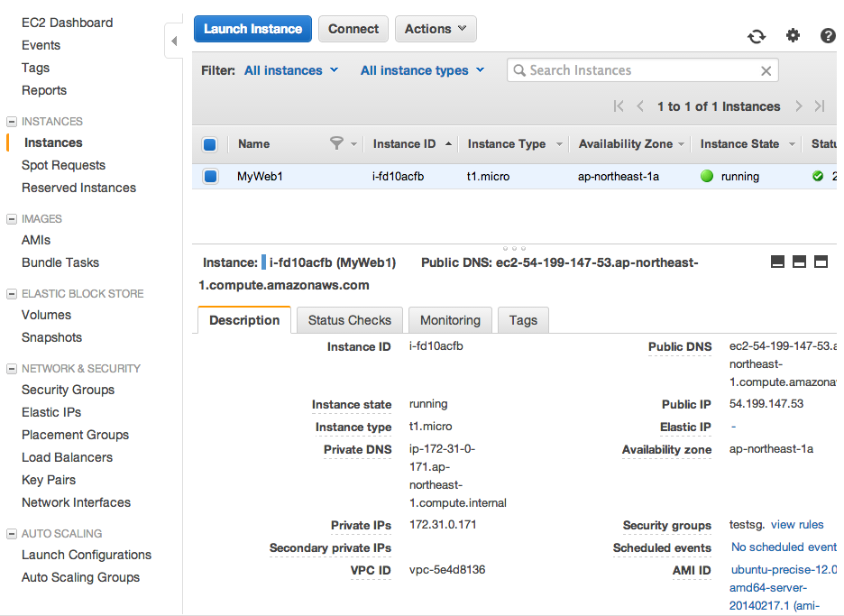Switch to the Tags tab
Screen dimensions: 844x616
[x=523, y=320]
